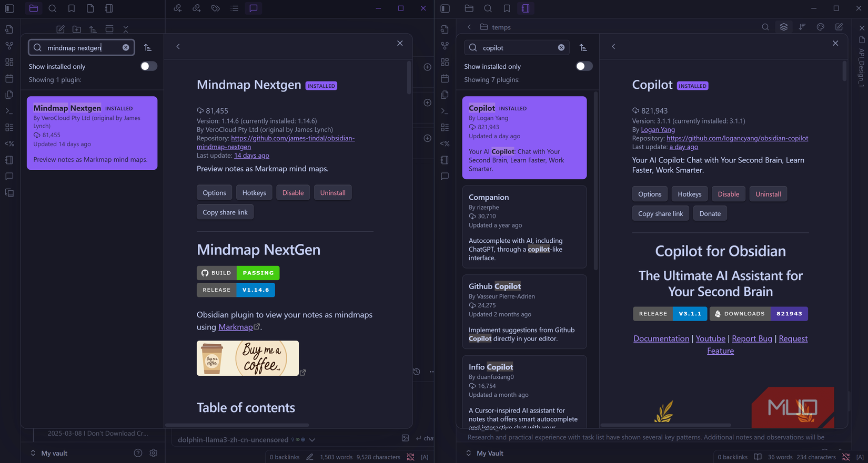Select Companion plugin card
Image resolution: width=868 pixels, height=463 pixels.
point(524,227)
